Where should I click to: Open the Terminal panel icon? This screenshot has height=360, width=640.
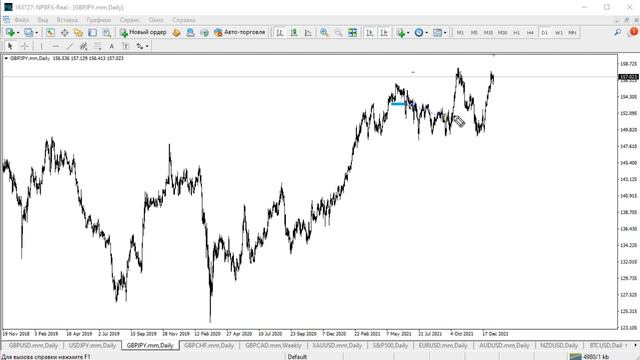93,33
